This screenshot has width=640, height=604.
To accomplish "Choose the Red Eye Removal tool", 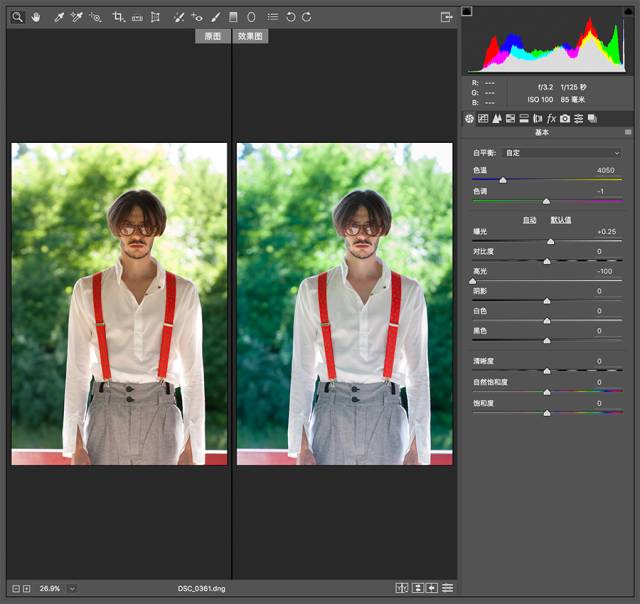I will pyautogui.click(x=197, y=17).
